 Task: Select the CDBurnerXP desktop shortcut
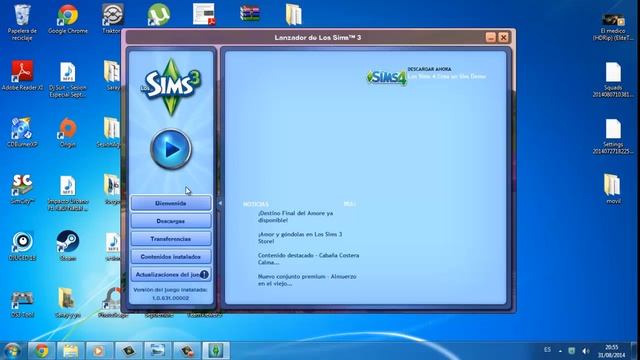pyautogui.click(x=21, y=132)
